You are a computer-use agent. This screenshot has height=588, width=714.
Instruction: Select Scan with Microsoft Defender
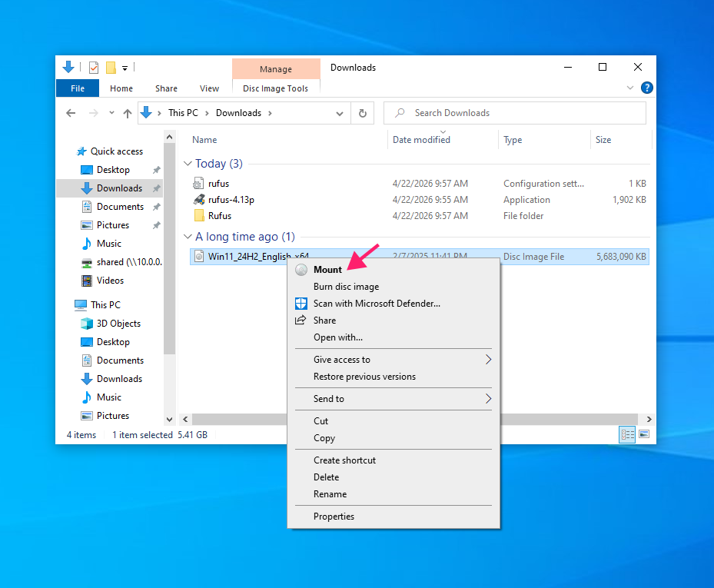tap(394, 304)
